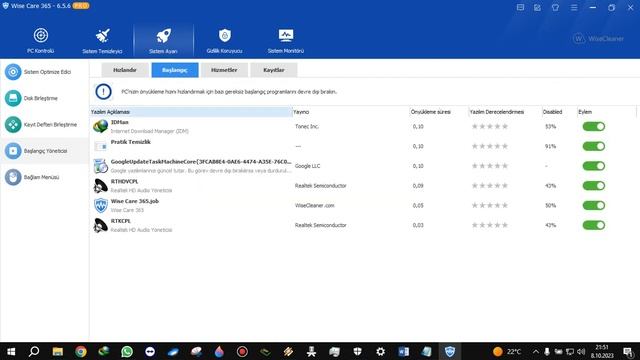Screen dimensions: 640x360
Task: Select Başlangıç Yöneticisi in the sidebar
Action: click(x=44, y=151)
